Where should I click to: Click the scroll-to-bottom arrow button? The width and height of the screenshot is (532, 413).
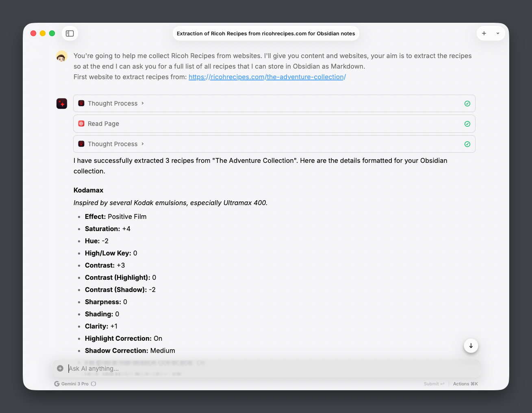[x=471, y=346]
